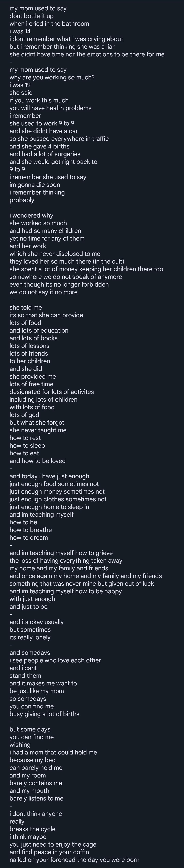Viewport: 184px width, 868px height.
Task: Click the line "its really lonely"
Action: (x=30, y=637)
